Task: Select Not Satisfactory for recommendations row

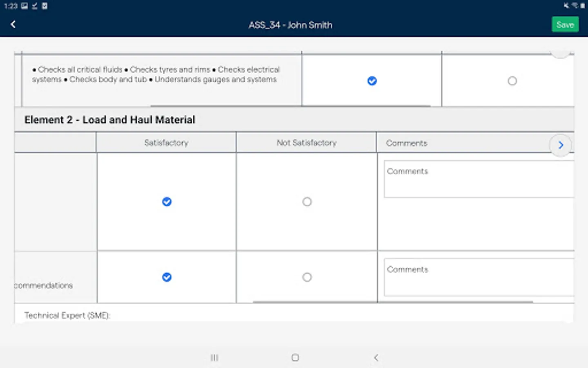Action: pyautogui.click(x=307, y=277)
